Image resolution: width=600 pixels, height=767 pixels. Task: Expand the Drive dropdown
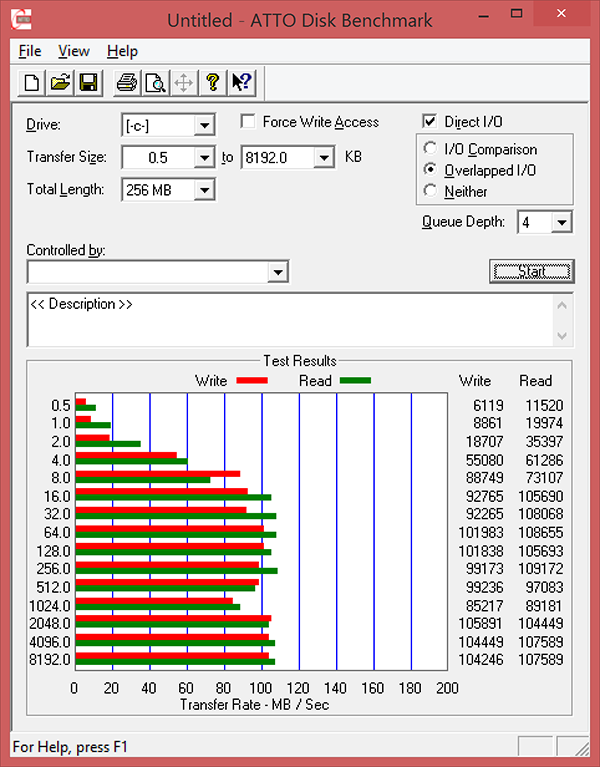(x=204, y=126)
